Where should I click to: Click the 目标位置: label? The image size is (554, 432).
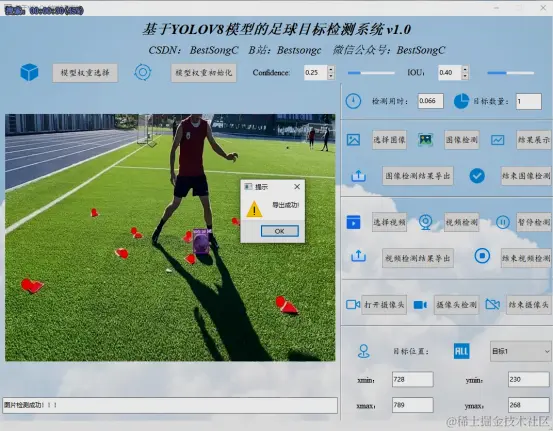[411, 351]
